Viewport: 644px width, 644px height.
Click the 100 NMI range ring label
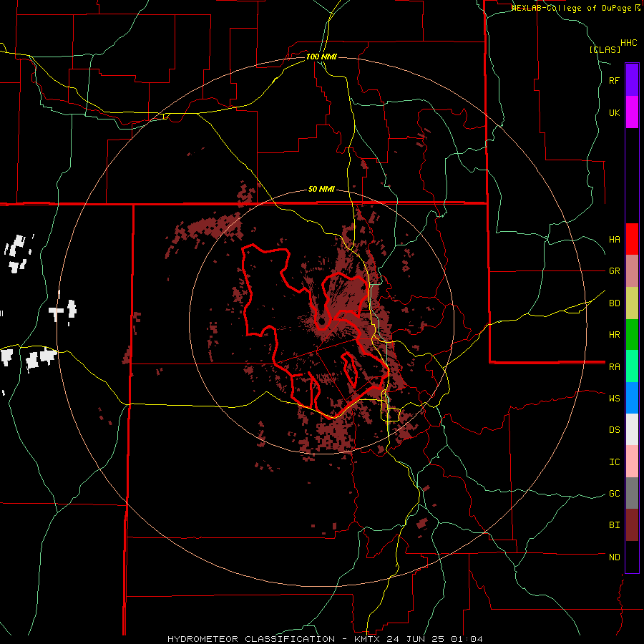pos(321,57)
